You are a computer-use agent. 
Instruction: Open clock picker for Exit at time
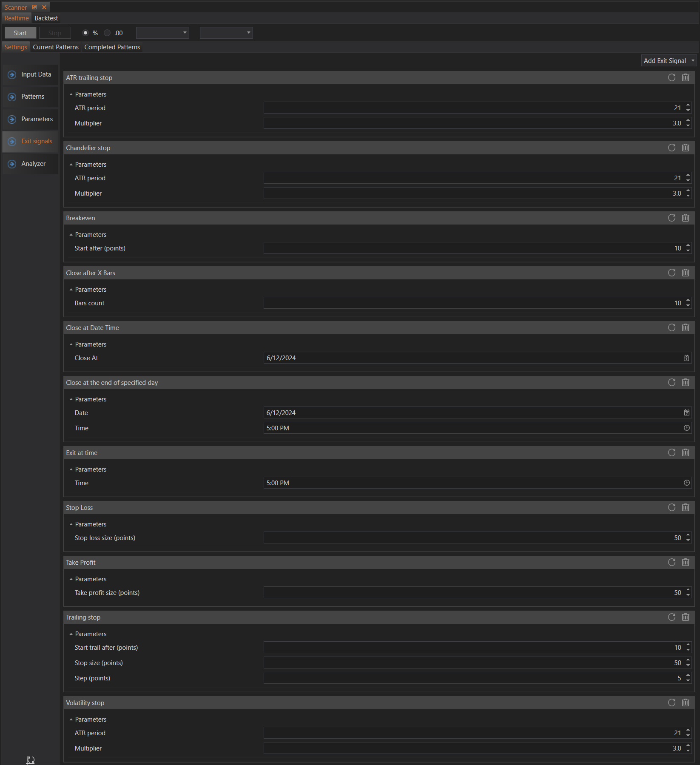[x=686, y=483]
